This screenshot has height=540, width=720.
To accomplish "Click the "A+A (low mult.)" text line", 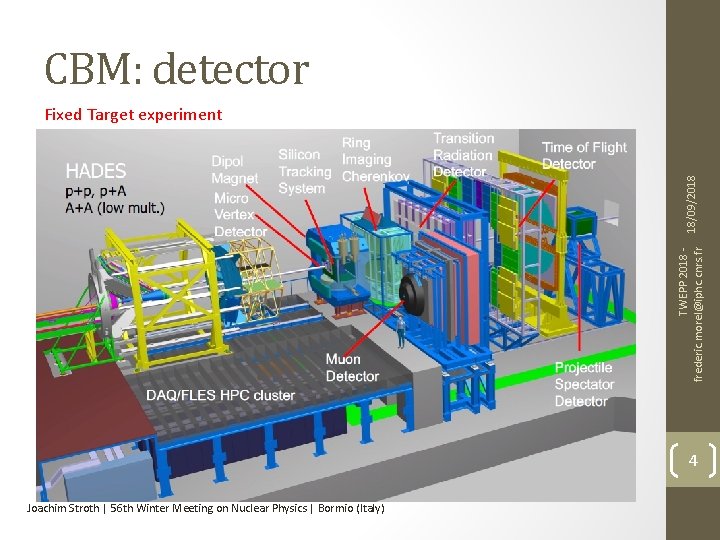I will coord(115,208).
